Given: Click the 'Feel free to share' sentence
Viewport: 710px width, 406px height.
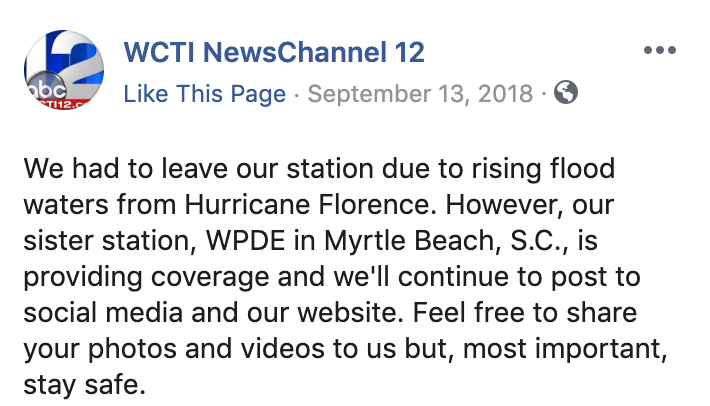Looking at the screenshot, I should pyautogui.click(x=525, y=312).
